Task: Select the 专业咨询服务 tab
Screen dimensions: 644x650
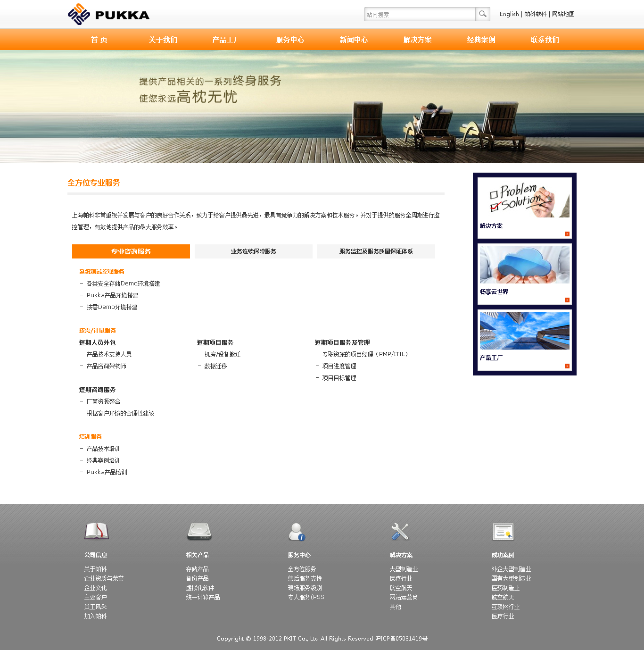Action: click(131, 251)
